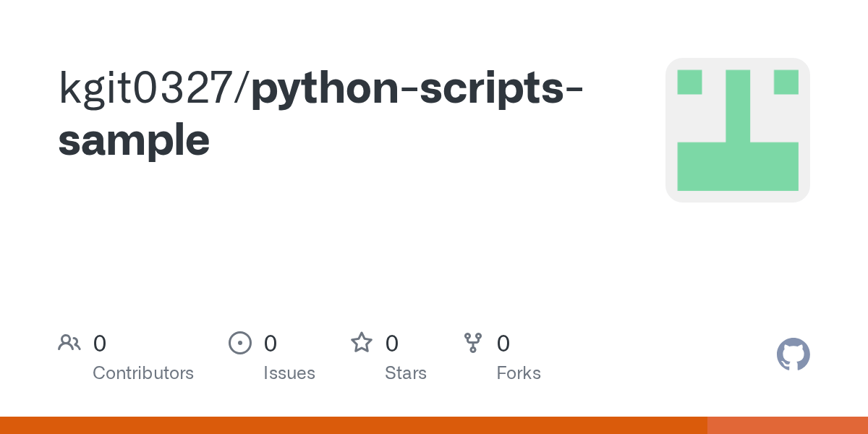868x434 pixels.
Task: Click the lighter orange language bar segment
Action: [x=787, y=425]
